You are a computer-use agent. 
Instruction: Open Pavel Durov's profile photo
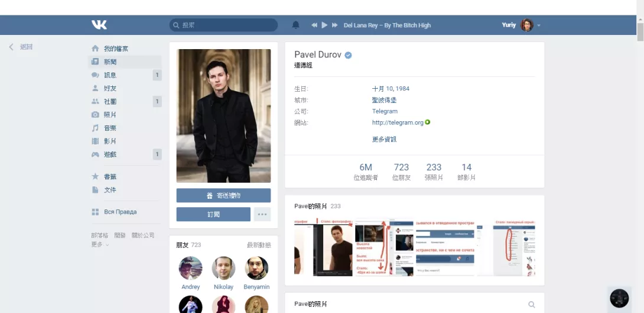[223, 115]
